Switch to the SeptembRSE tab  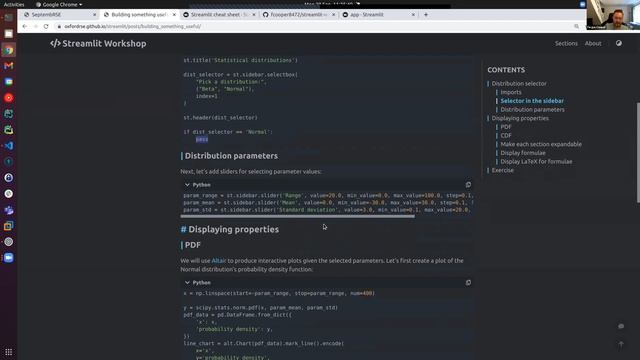(x=60, y=15)
